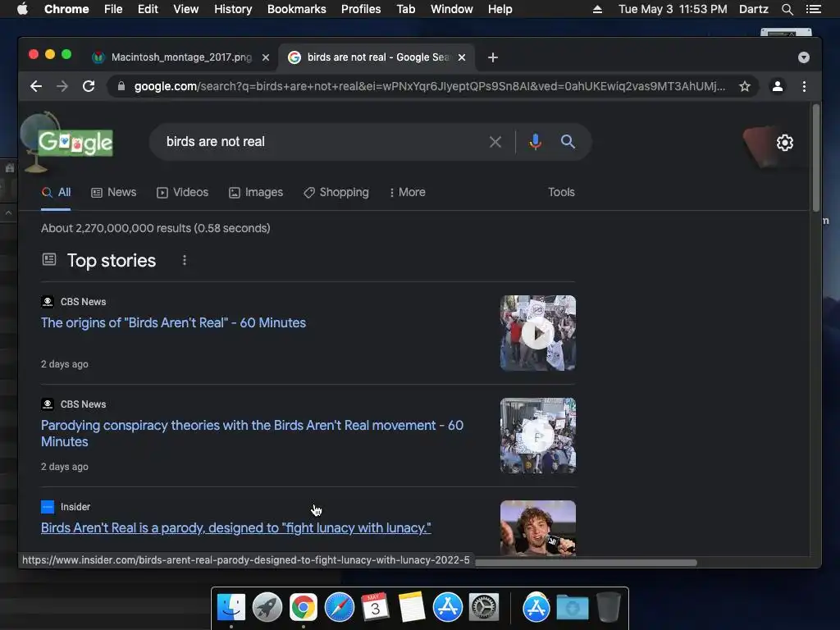Open Birds Aren't Real is a parody link
Screen dimensions: 840x630
[235, 528]
